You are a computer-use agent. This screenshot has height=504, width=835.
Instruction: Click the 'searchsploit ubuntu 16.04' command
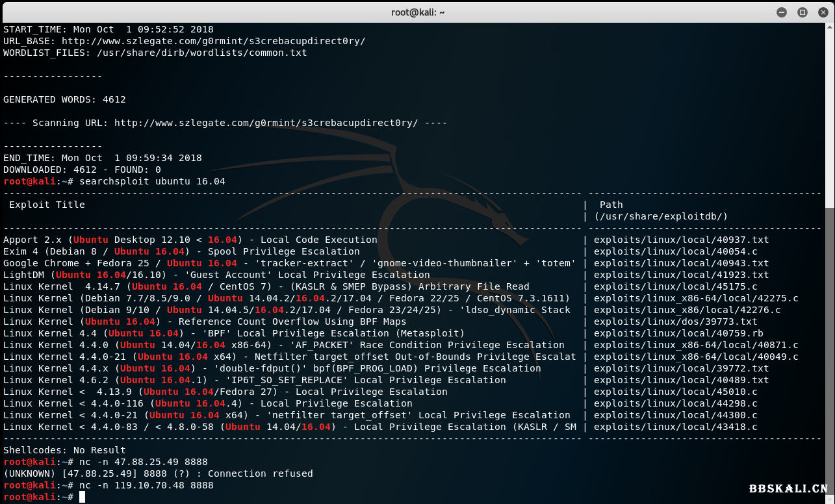152,181
